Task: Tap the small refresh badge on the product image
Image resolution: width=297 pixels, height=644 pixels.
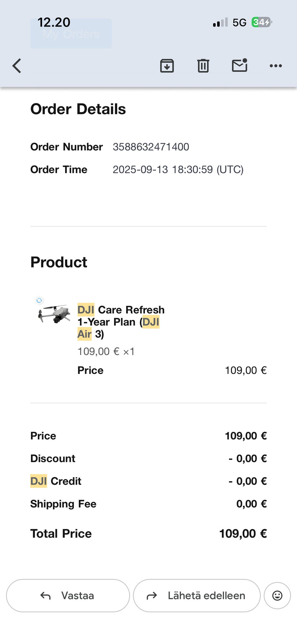Action: 39,300
